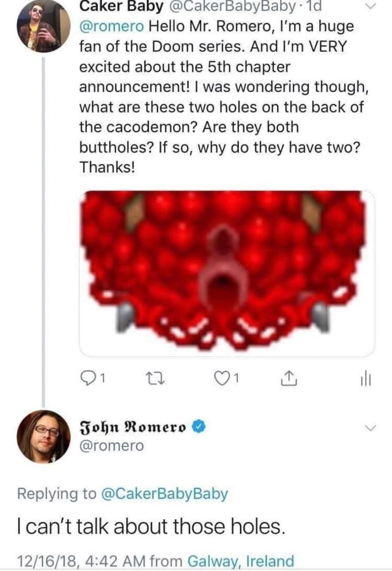Viewport: 392px width, 571px height.
Task: Share Caker Baby's tweet
Action: pyautogui.click(x=290, y=378)
